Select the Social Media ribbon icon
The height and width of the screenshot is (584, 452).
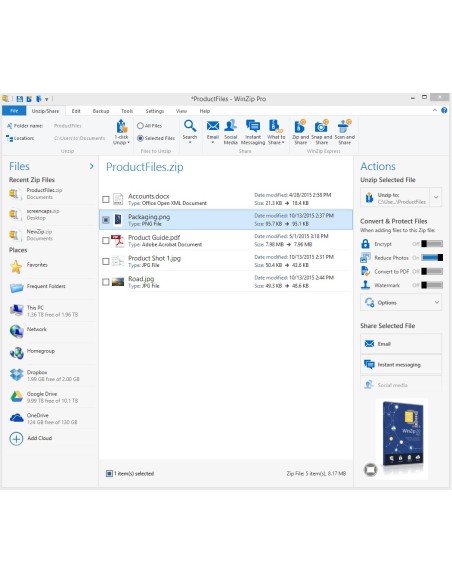pos(230,126)
